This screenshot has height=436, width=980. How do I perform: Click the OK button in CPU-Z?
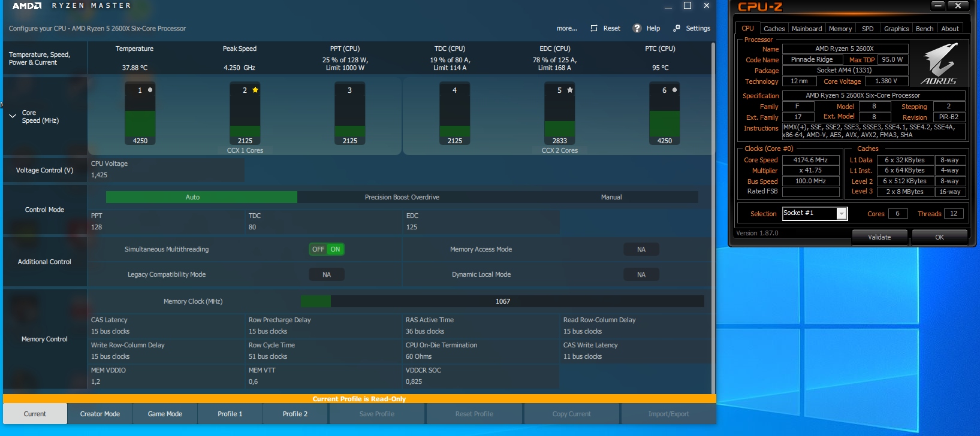coord(939,237)
